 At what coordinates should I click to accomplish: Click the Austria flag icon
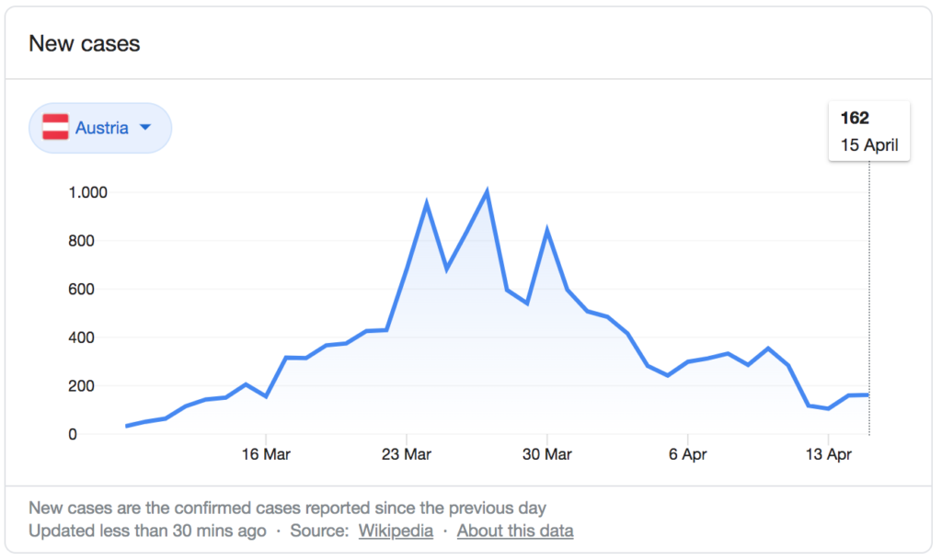coord(57,128)
